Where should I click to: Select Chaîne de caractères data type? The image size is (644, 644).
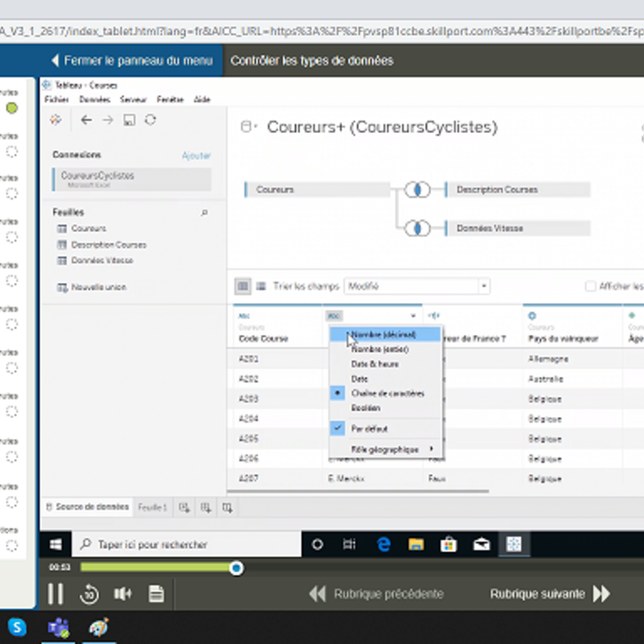(x=387, y=394)
